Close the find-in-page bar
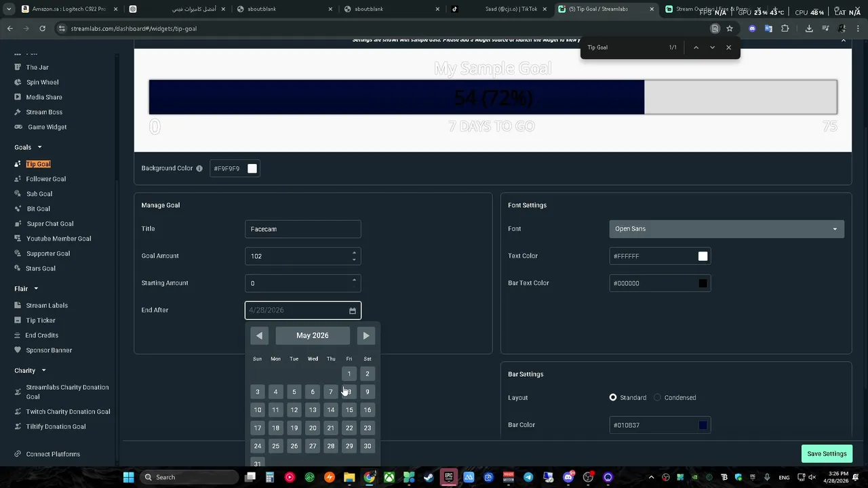Viewport: 868px width, 488px height. coord(728,47)
